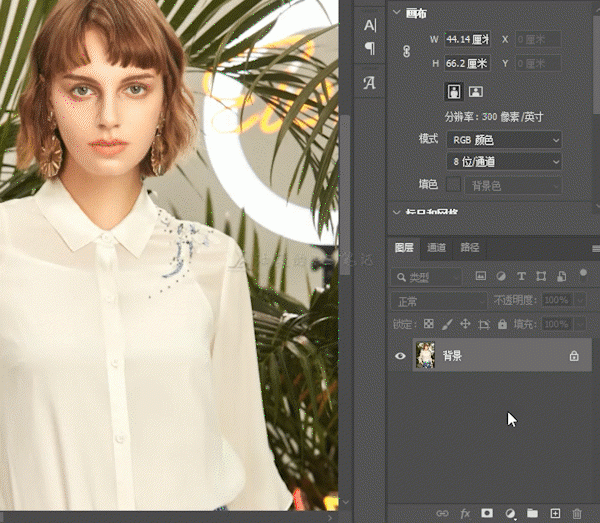600x523 pixels.
Task: Toggle the layer filtering on/off switch
Action: tap(583, 275)
